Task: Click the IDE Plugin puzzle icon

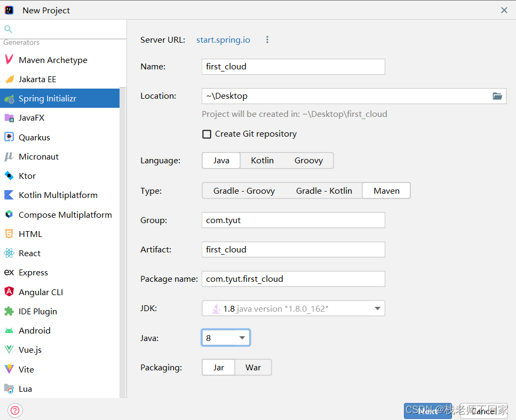Action: [9, 311]
